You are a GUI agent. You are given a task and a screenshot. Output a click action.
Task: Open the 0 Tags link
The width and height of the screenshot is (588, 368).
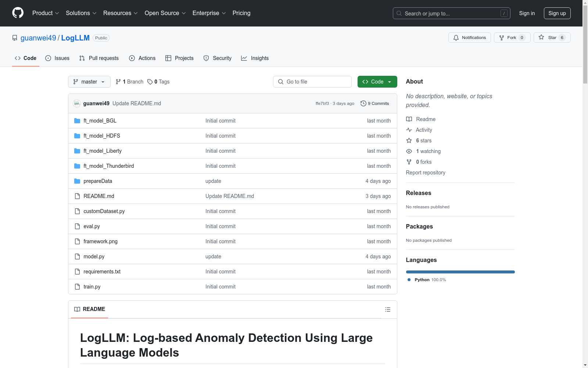click(x=158, y=82)
